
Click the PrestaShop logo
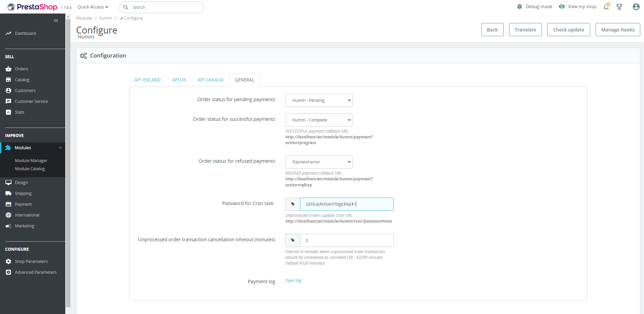tap(32, 7)
